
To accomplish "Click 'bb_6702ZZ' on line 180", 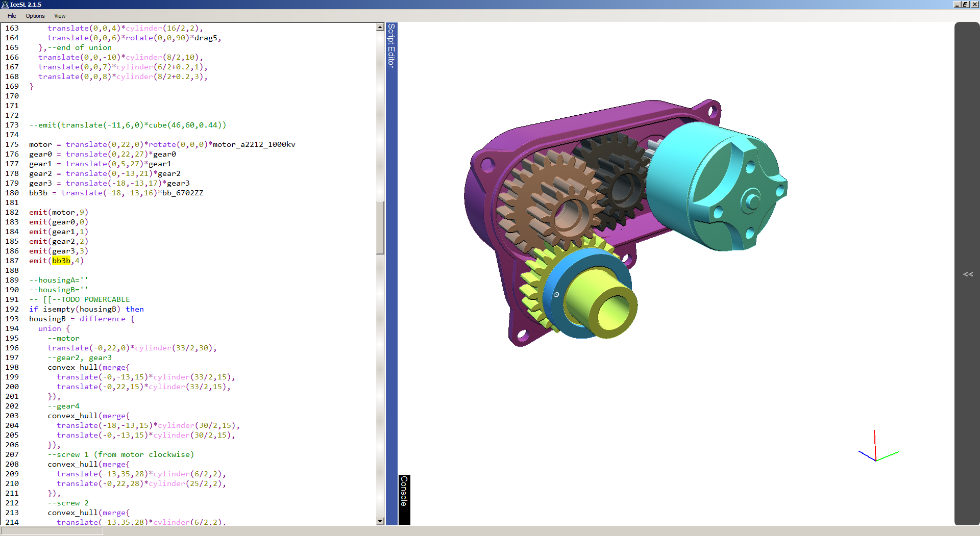I will (183, 193).
